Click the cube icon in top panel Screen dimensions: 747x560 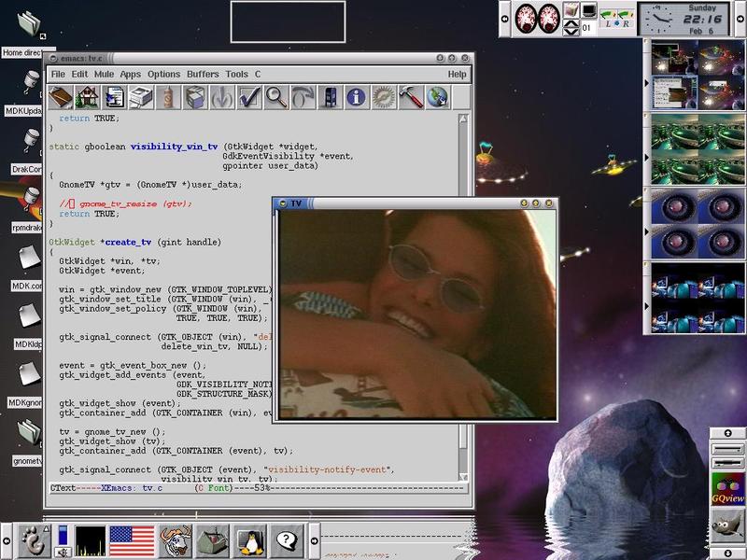pyautogui.click(x=571, y=9)
